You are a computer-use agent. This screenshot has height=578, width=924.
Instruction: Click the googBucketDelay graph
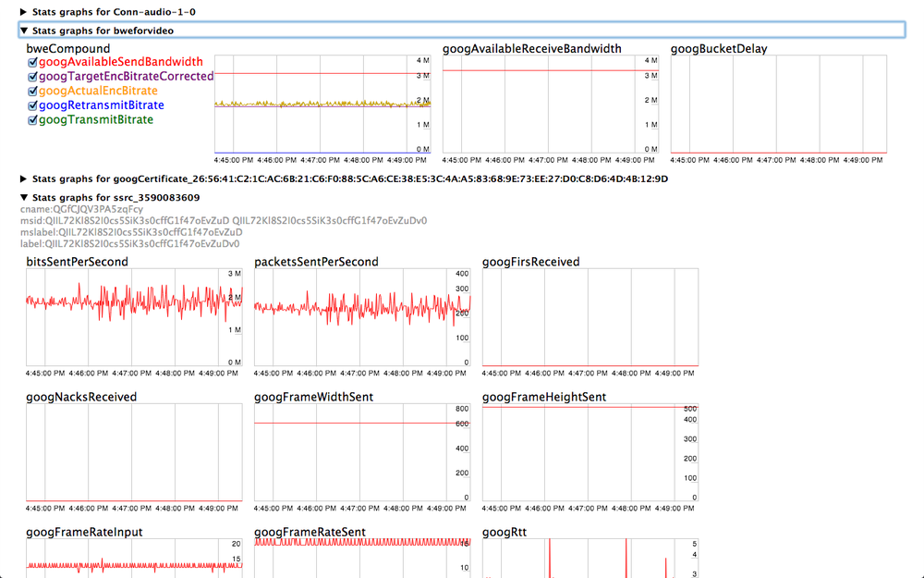781,102
